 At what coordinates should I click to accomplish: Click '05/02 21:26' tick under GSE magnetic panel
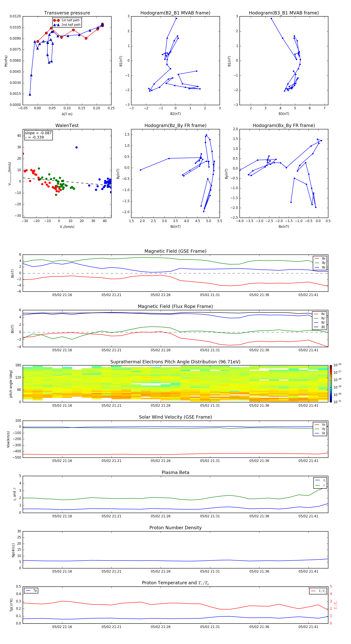(x=161, y=295)
